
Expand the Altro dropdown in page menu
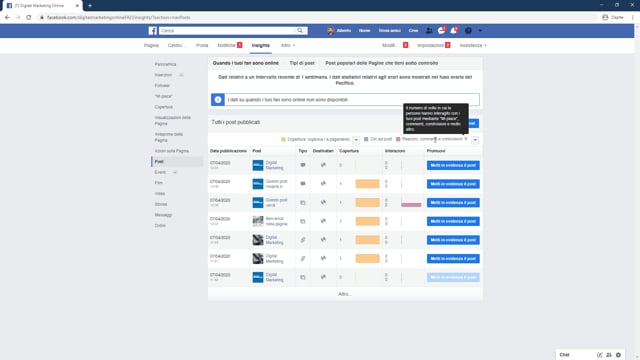288,45
